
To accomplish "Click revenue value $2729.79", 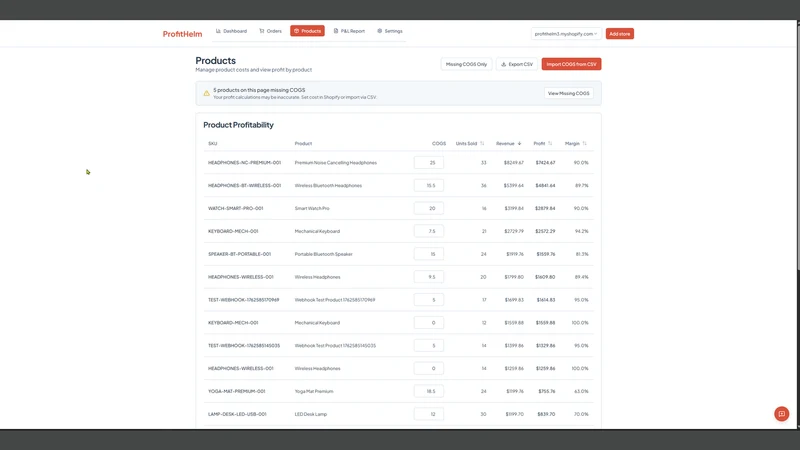I will 514,231.
